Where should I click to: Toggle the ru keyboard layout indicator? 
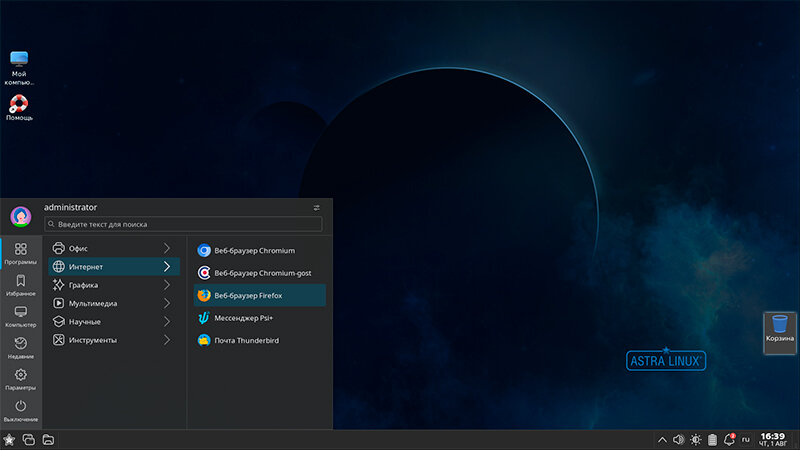745,439
